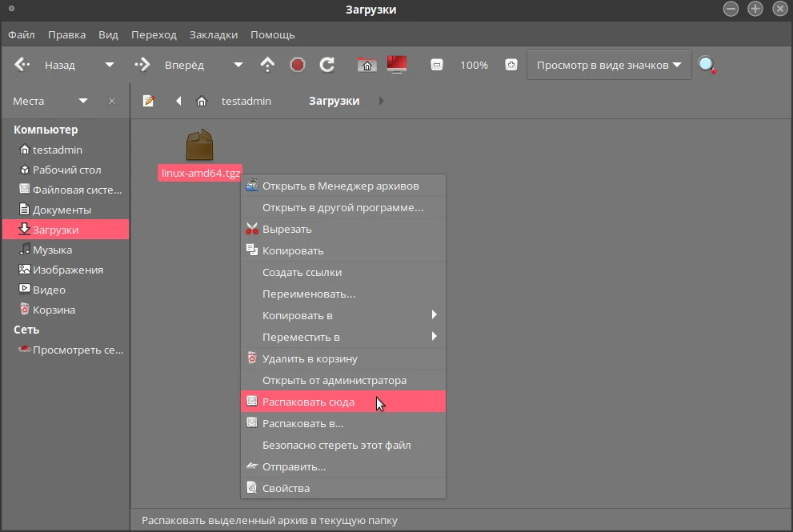Click the window menu dot in titlebar
This screenshot has height=532, width=793.
12,9
